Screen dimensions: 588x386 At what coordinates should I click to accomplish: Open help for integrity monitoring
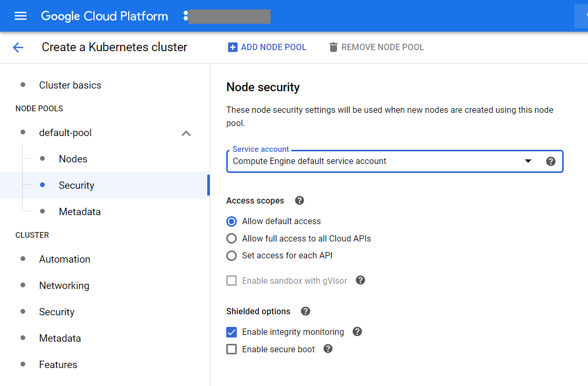point(358,332)
